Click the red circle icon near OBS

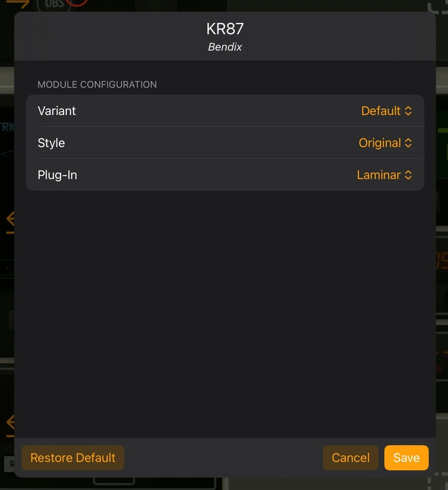[77, 3]
